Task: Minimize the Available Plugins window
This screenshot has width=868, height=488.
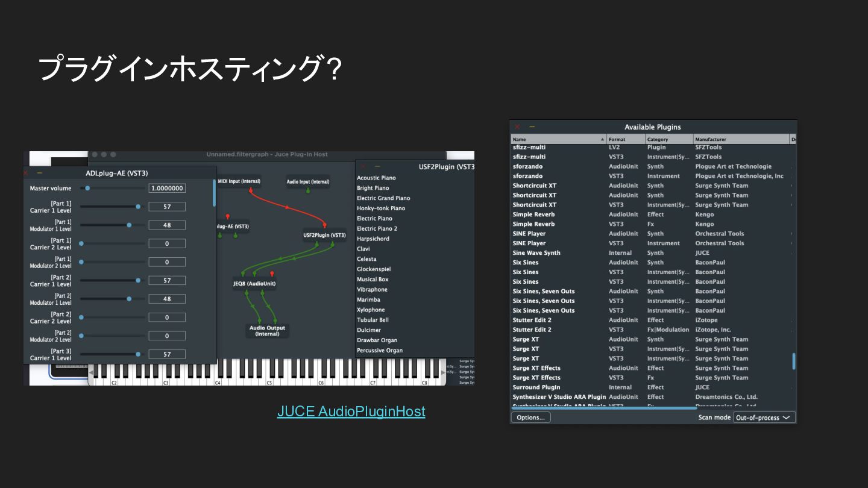Action: click(532, 127)
